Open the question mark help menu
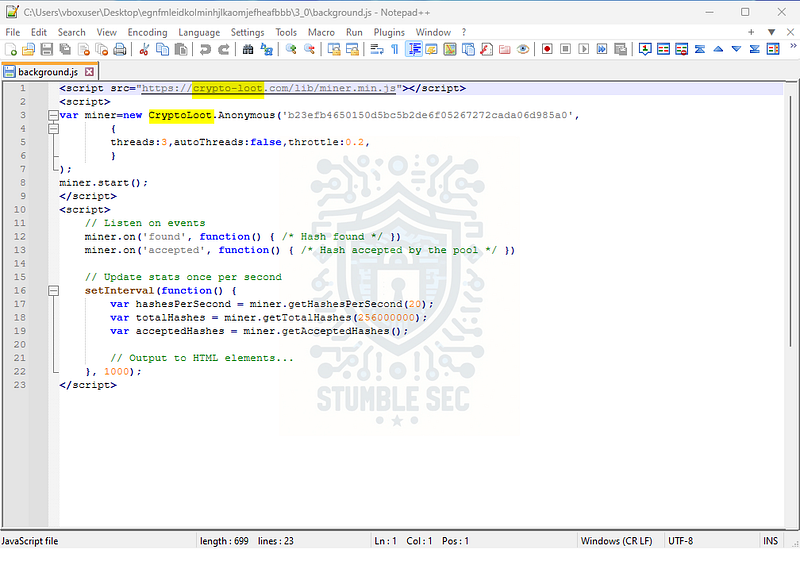The height and width of the screenshot is (572, 800). coord(464,32)
